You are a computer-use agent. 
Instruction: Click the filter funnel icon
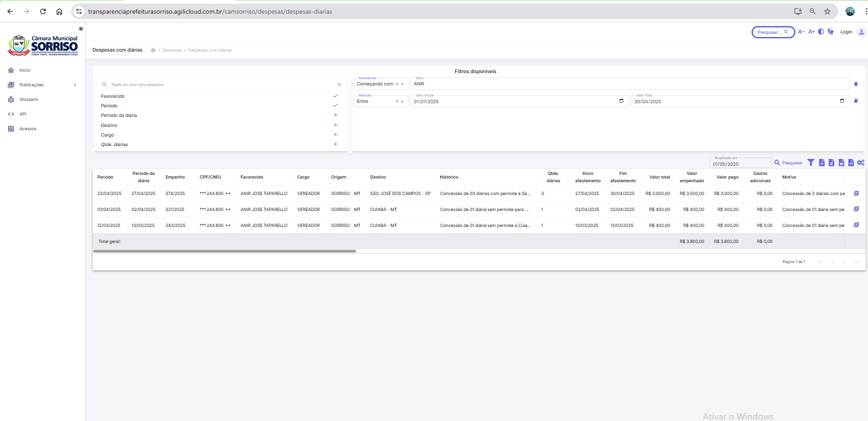(811, 163)
